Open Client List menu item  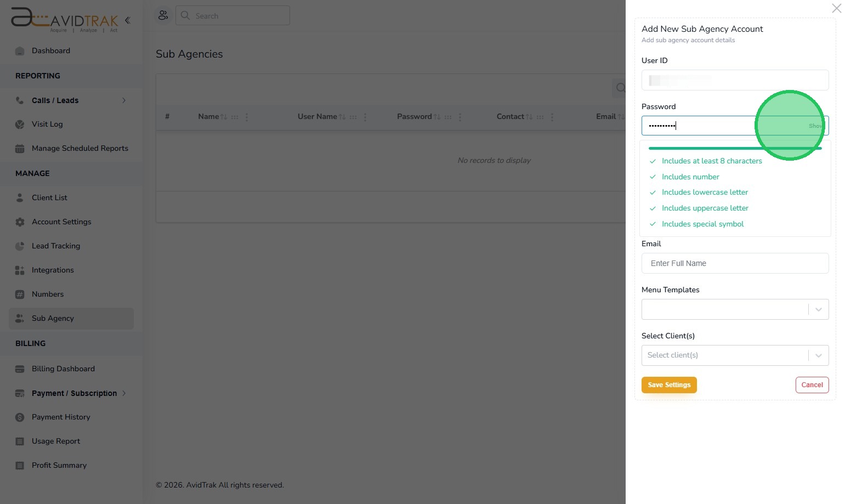49,197
